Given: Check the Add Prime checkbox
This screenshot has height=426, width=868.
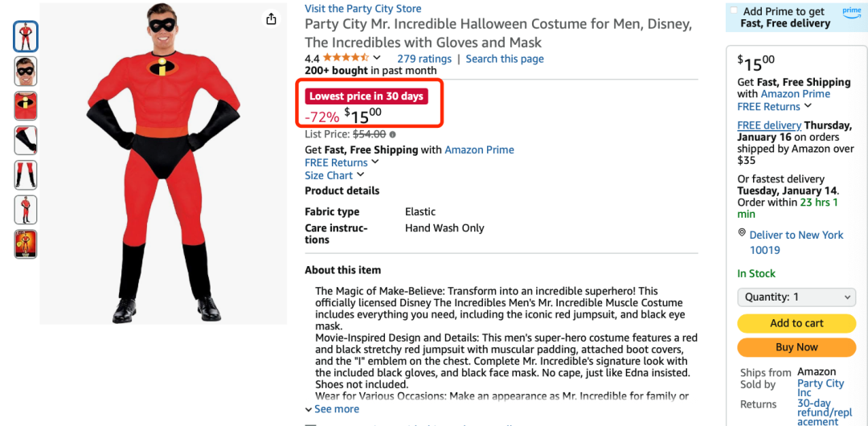Looking at the screenshot, I should click(733, 11).
